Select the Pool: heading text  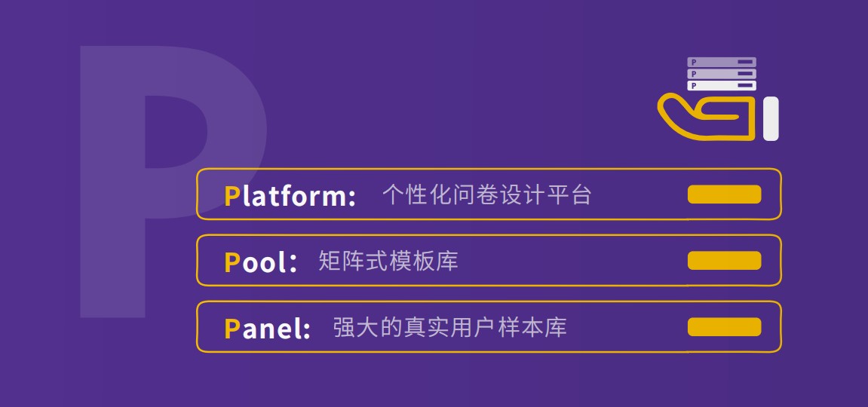coord(261,262)
